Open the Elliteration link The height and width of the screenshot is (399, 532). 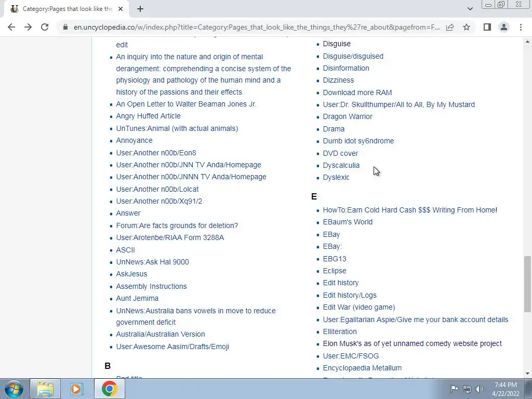(340, 331)
